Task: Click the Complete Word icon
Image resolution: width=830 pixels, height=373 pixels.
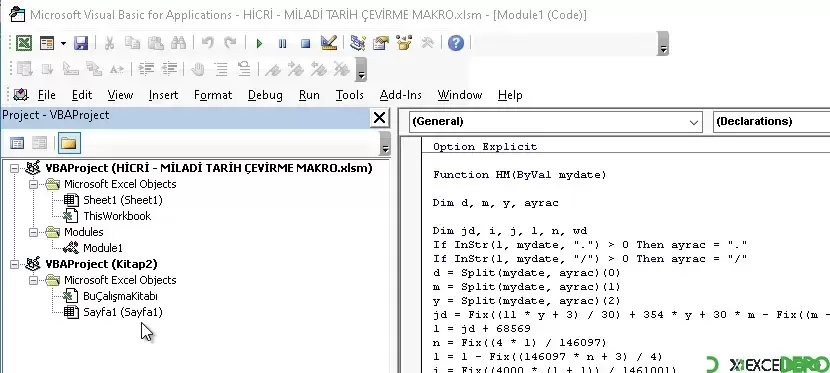Action: pyautogui.click(x=116, y=69)
